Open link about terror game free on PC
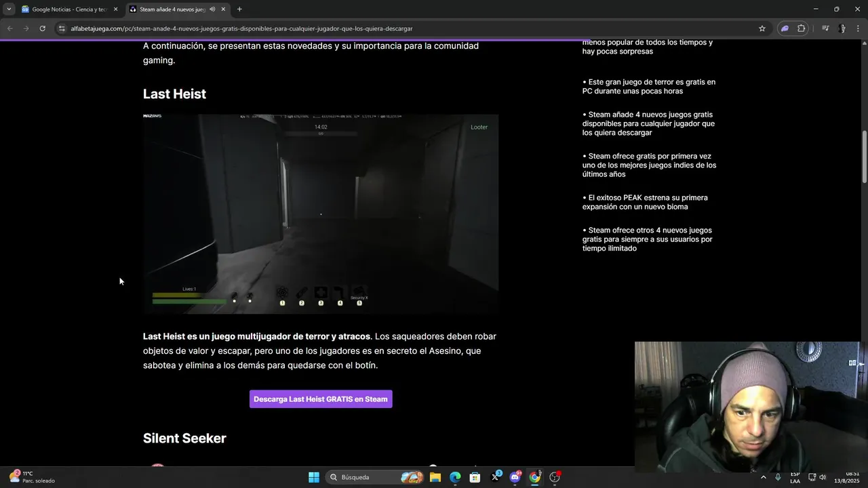Screen dimensions: 868x488 pyautogui.click(x=648, y=87)
